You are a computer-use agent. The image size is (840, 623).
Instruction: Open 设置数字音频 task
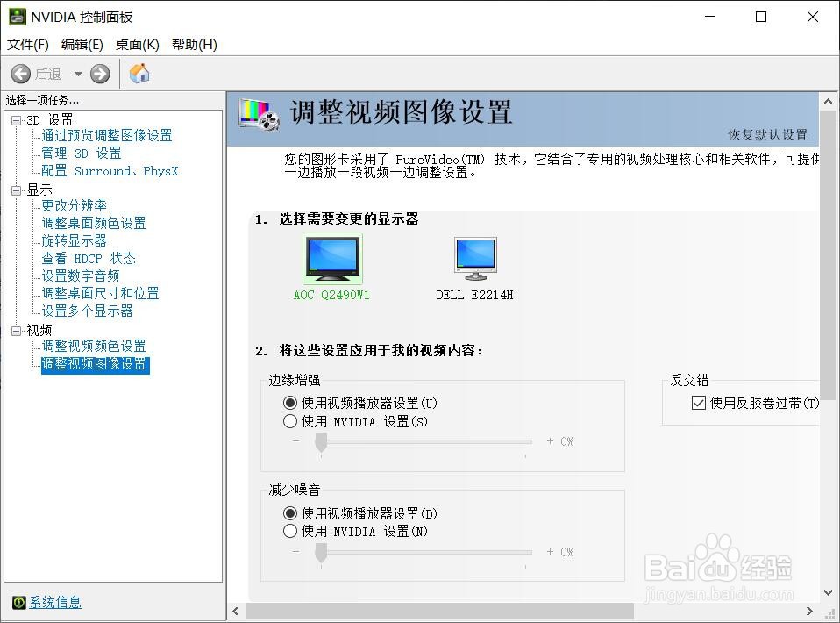pyautogui.click(x=81, y=276)
